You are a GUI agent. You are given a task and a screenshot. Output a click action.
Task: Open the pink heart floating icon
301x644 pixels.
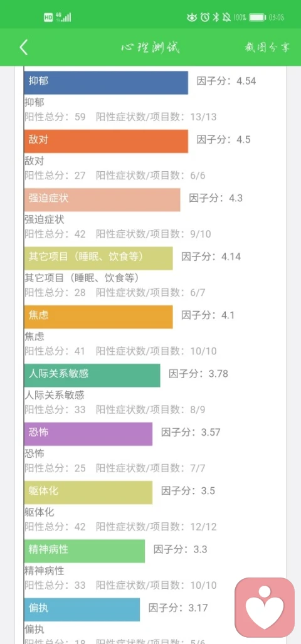click(x=265, y=607)
